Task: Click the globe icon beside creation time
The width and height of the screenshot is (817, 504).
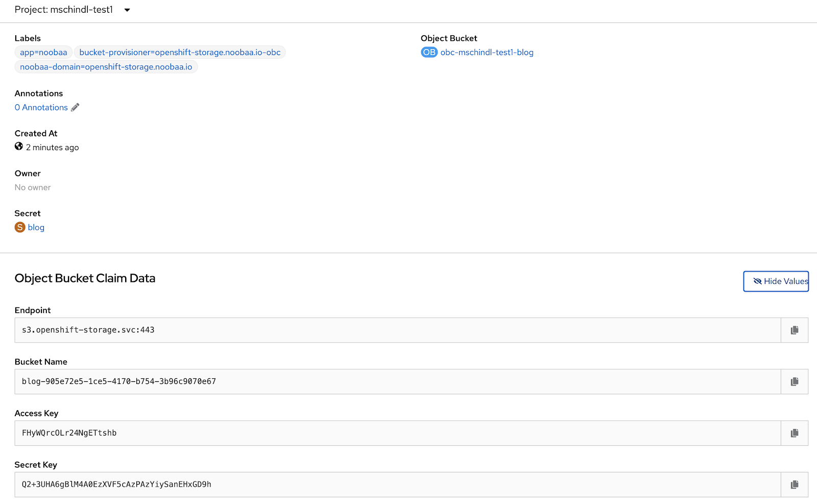Action: 19,147
